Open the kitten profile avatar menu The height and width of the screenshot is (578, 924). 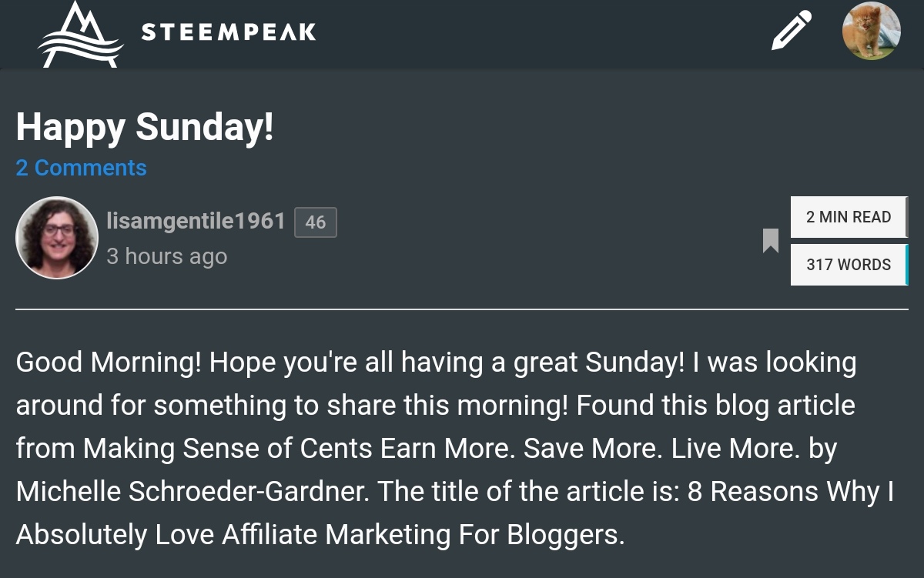(872, 31)
